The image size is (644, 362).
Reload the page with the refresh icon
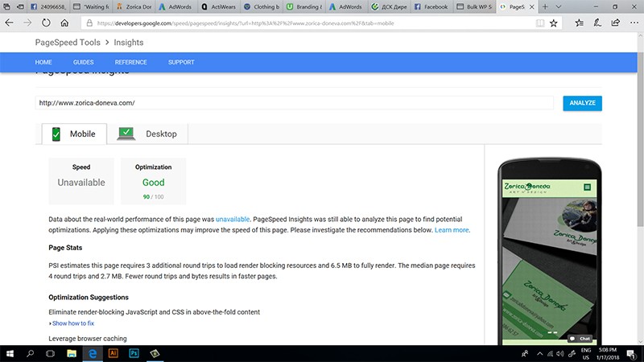46,23
